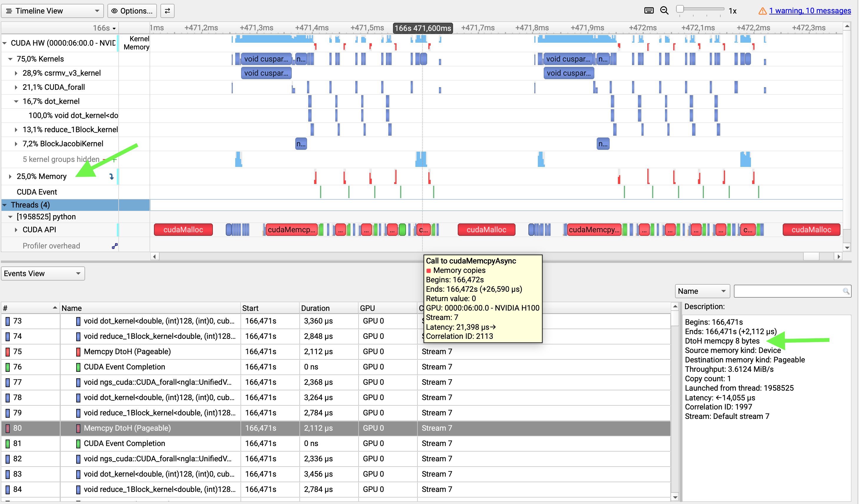Image resolution: width=859 pixels, height=504 pixels.
Task: Expand the 13,1% reduce_1Block_kernel row
Action: tap(16, 130)
